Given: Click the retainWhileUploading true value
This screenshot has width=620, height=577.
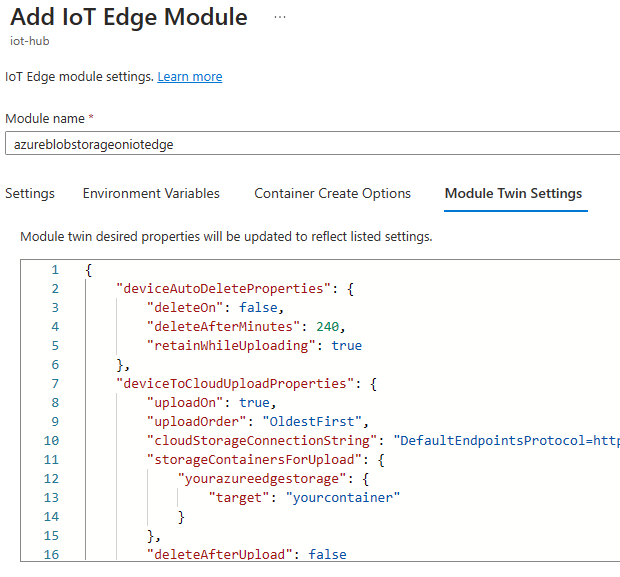Looking at the screenshot, I should tap(345, 346).
